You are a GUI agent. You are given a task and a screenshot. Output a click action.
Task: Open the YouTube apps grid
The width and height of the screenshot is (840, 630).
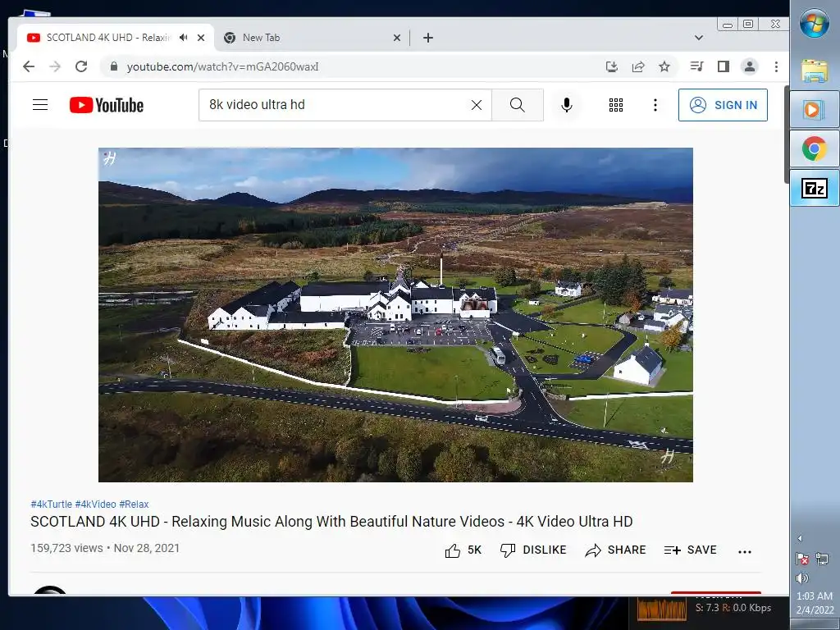point(616,105)
